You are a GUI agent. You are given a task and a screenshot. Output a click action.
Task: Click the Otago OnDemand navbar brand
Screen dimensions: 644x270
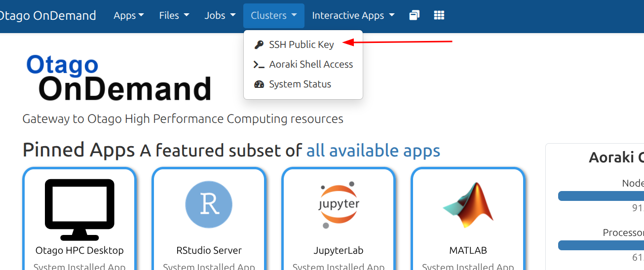coord(47,15)
